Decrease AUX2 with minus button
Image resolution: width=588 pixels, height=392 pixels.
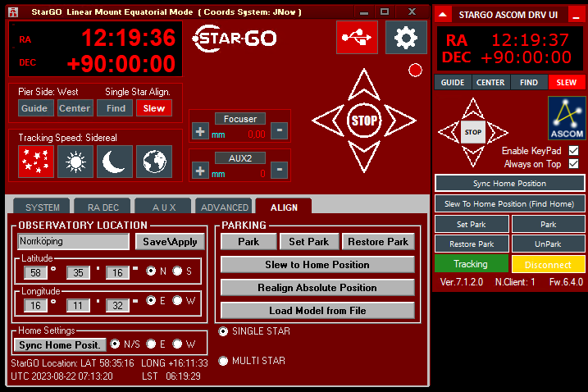pyautogui.click(x=280, y=170)
